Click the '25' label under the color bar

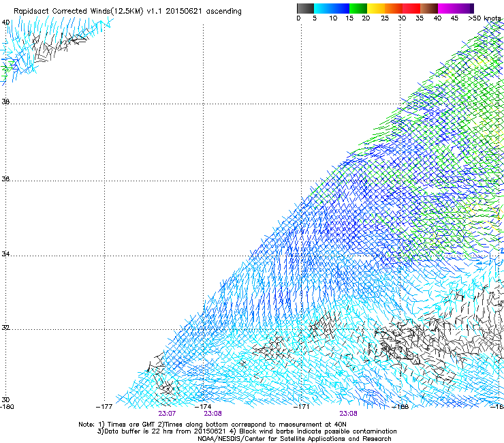[385, 18]
